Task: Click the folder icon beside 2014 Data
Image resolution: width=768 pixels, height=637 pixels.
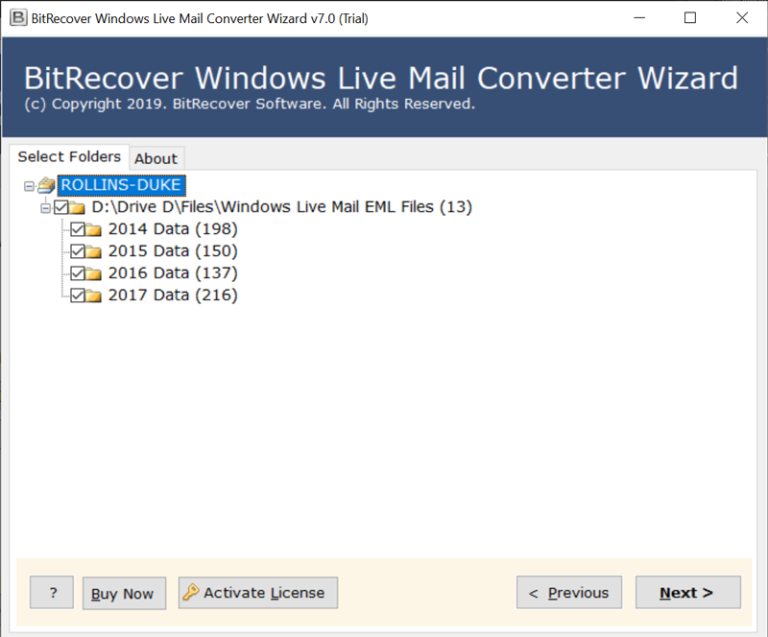Action: click(94, 229)
